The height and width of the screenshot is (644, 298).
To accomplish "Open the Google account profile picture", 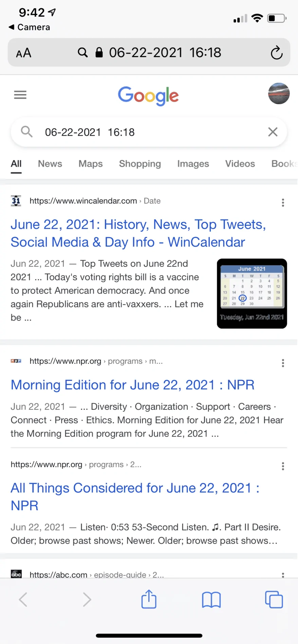I will pos(279,93).
